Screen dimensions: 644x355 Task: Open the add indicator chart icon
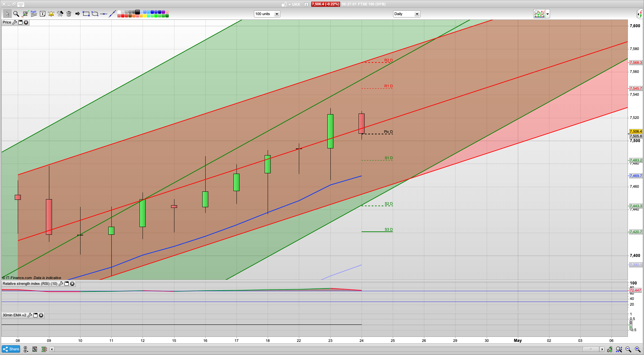[539, 14]
